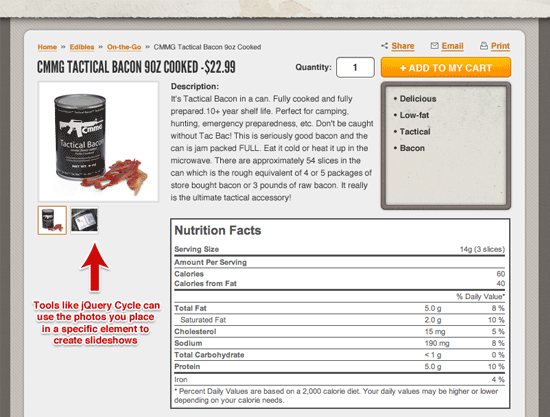The width and height of the screenshot is (550, 417).
Task: Click the Percent Daily Values footnote
Action: click(x=336, y=396)
